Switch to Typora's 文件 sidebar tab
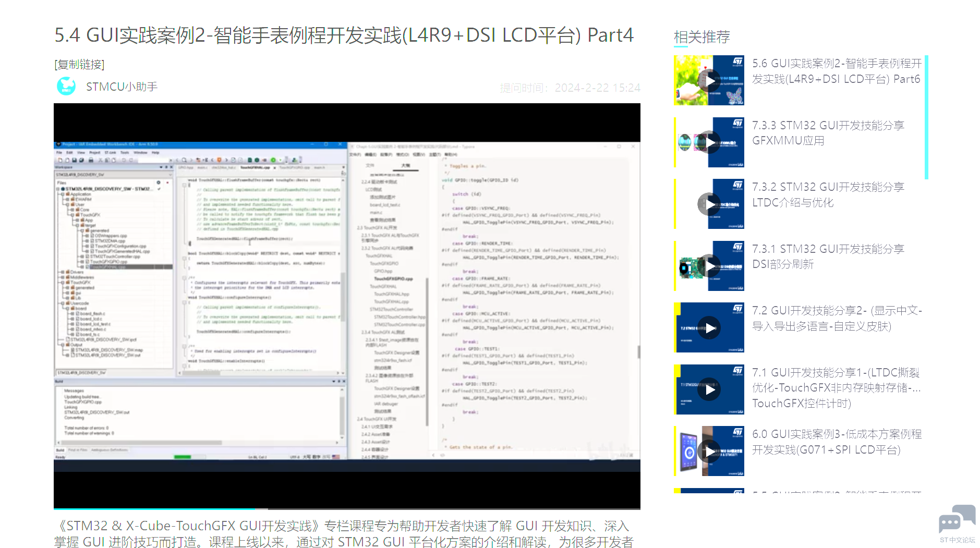The height and width of the screenshot is (548, 980). pyautogui.click(x=370, y=165)
